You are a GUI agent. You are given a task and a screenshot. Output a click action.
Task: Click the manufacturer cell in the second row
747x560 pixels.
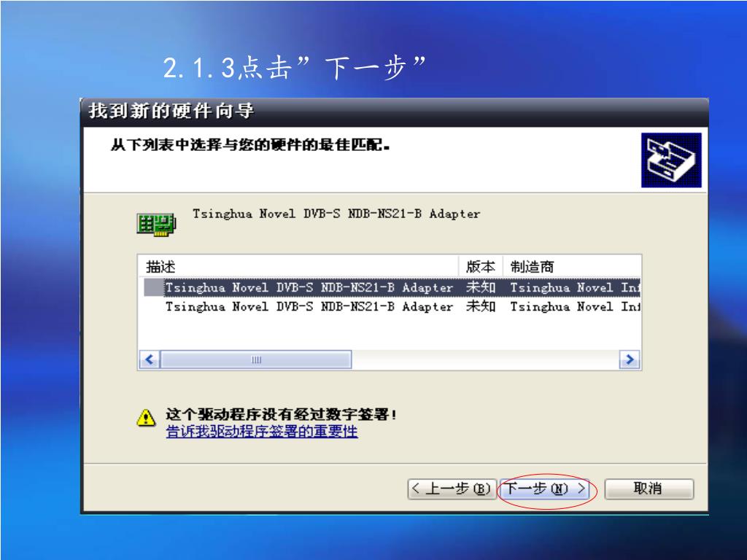pyautogui.click(x=575, y=306)
